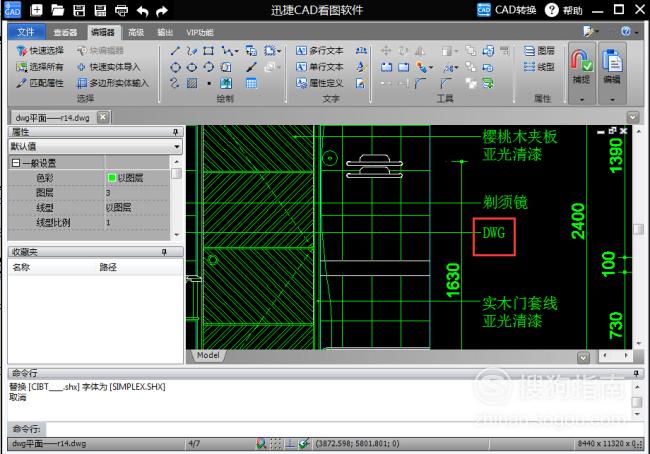
Task: Toggle the grid display status icon
Action: pyautogui.click(x=275, y=444)
